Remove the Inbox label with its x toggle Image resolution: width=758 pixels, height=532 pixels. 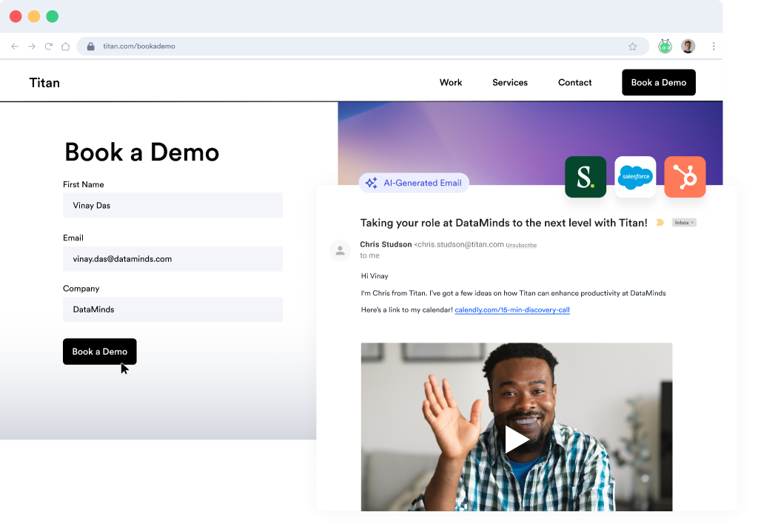click(x=694, y=222)
